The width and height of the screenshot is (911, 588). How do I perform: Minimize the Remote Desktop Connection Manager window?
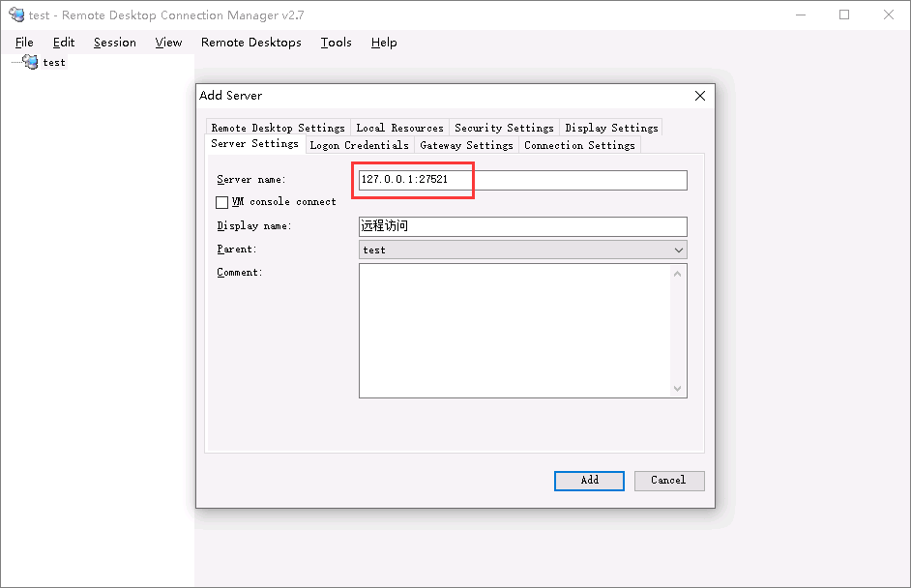click(x=801, y=15)
